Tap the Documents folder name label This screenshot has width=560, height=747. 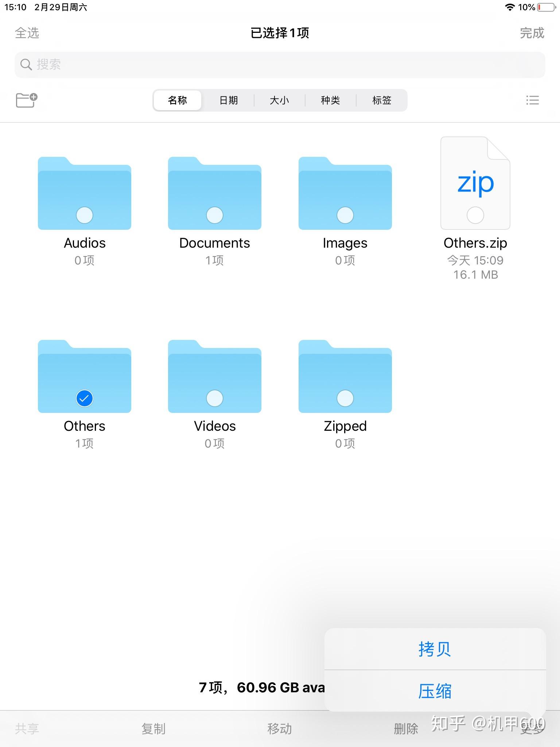coord(215,243)
